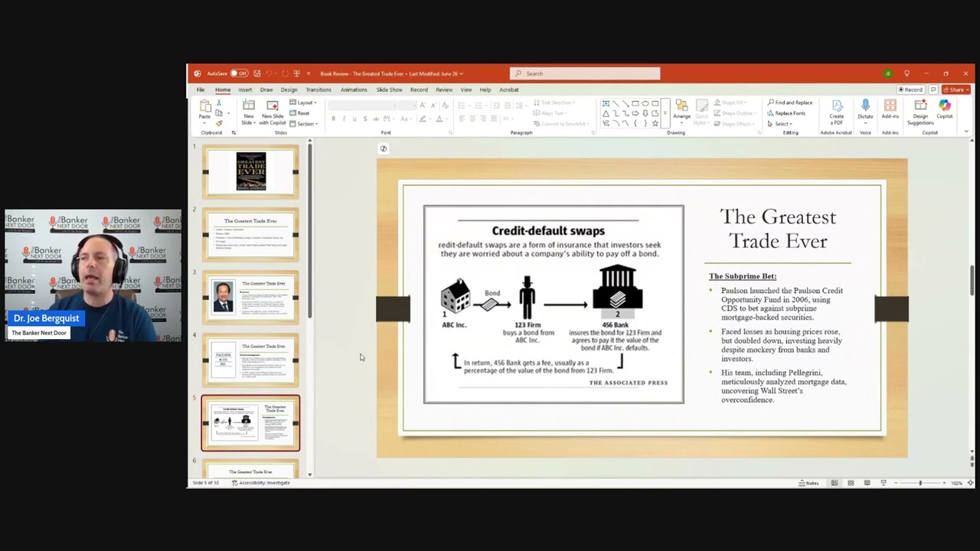Select the star shape in gallery
This screenshot has width=980, height=551.
[x=655, y=123]
